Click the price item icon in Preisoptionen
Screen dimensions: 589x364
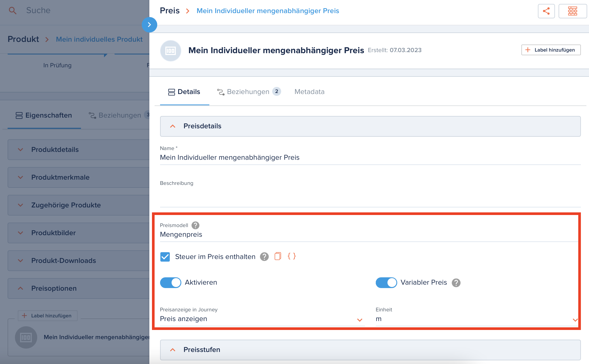coord(26,337)
